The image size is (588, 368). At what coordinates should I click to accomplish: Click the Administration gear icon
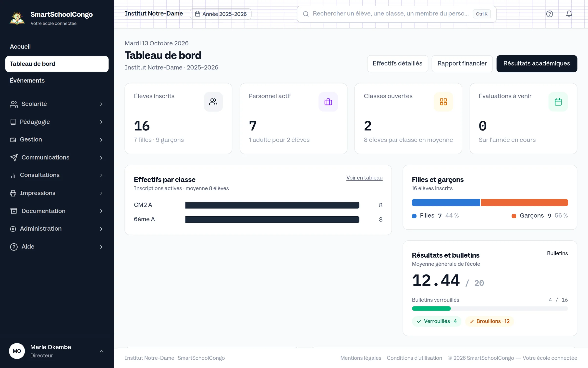point(13,229)
